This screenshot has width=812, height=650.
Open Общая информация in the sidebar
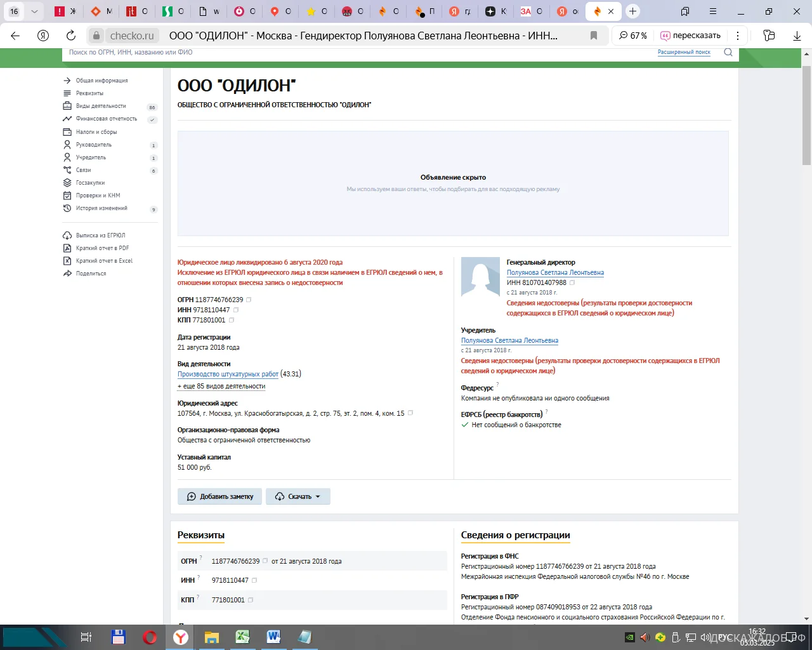pos(101,81)
